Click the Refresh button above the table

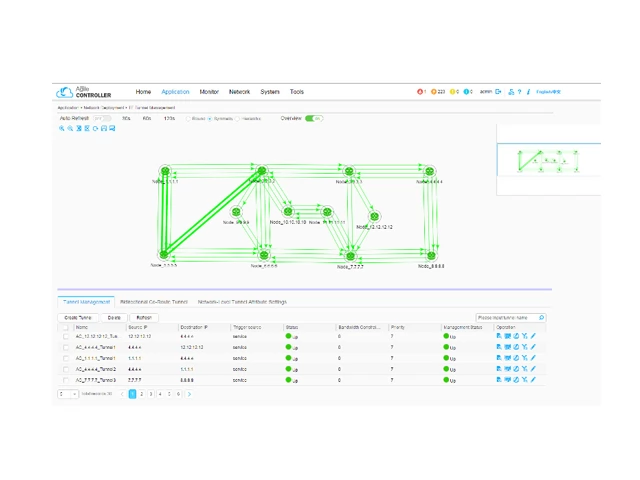click(145, 318)
